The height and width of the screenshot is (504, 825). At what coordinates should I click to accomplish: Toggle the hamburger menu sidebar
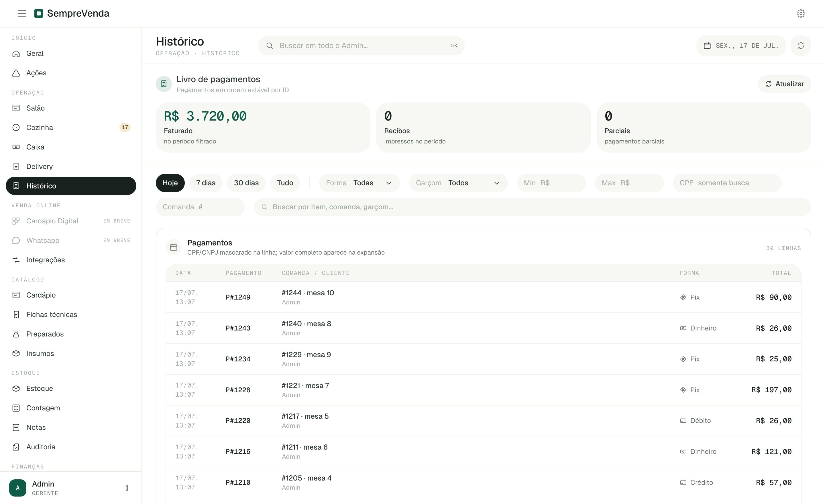coord(22,13)
